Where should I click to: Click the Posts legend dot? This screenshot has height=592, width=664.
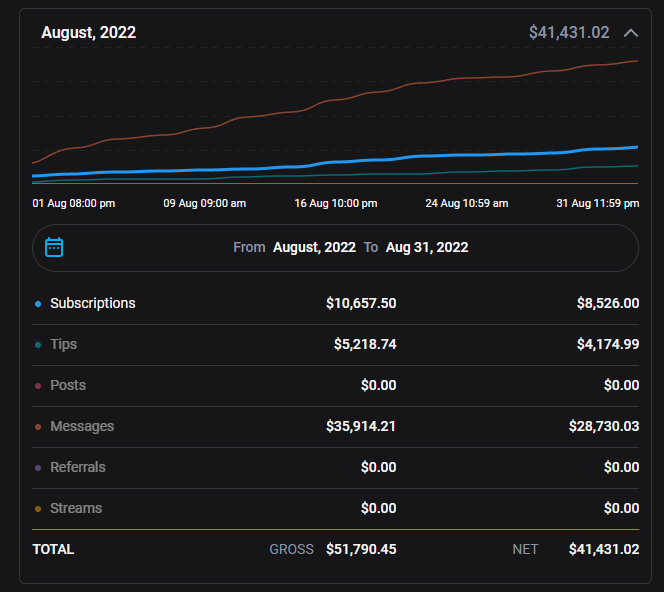pos(38,386)
